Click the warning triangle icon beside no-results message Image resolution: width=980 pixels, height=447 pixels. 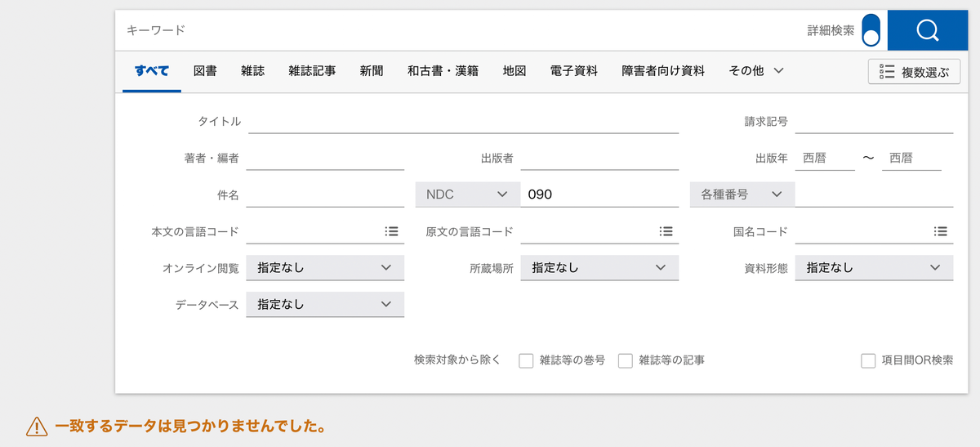[37, 426]
